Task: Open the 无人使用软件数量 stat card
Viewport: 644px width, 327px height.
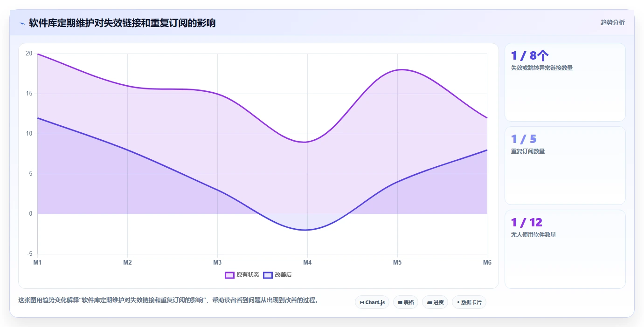Action: click(565, 249)
